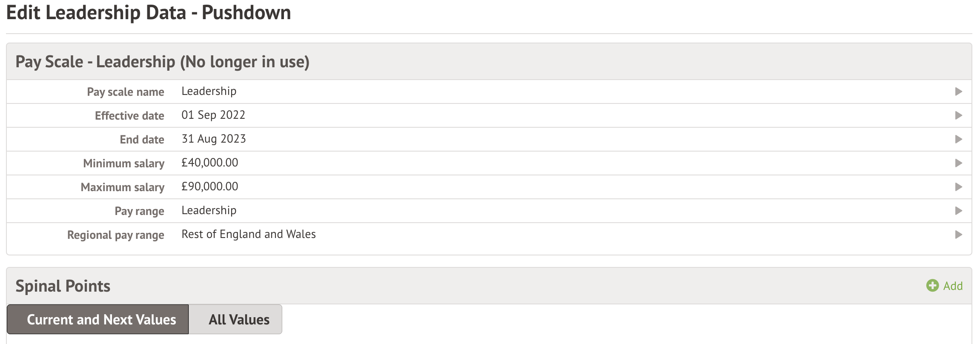Click the Regional pay range row arrow

(959, 235)
